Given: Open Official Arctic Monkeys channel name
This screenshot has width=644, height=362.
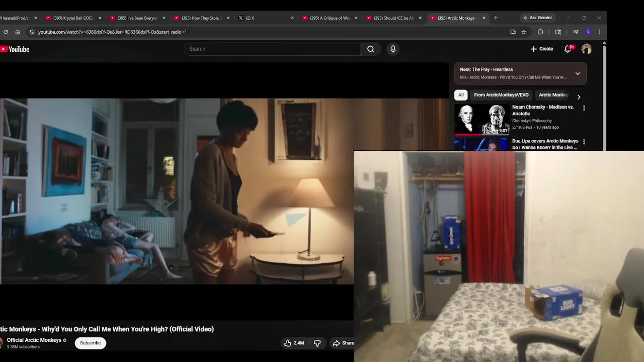Looking at the screenshot, I should tap(34, 340).
